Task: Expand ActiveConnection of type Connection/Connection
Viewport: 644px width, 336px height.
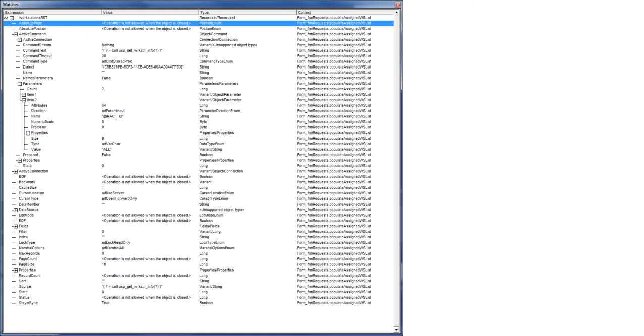Action: pyautogui.click(x=19, y=40)
